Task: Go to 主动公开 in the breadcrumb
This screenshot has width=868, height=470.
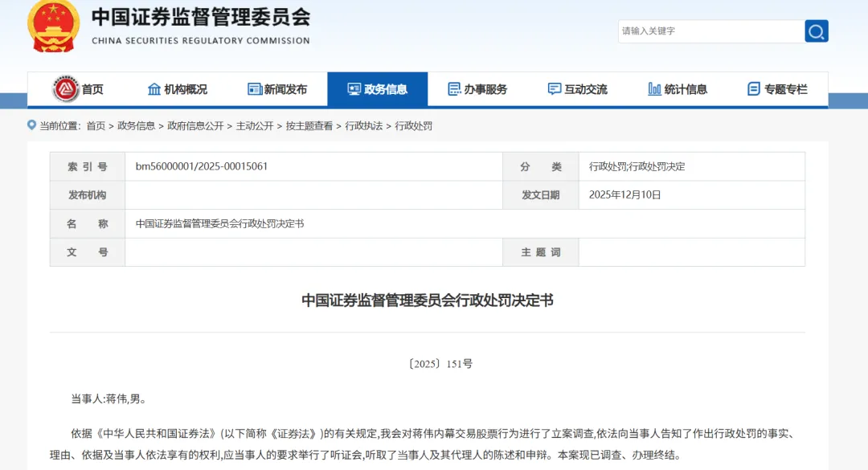Action: pos(255,125)
